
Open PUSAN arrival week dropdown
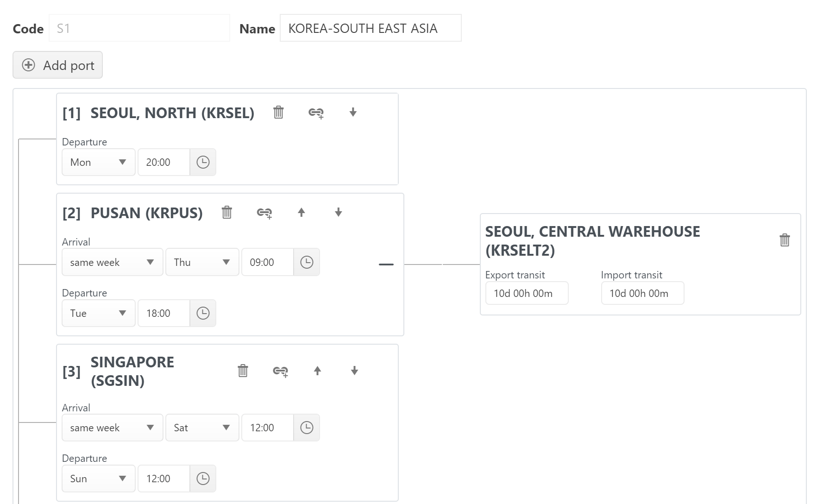112,262
